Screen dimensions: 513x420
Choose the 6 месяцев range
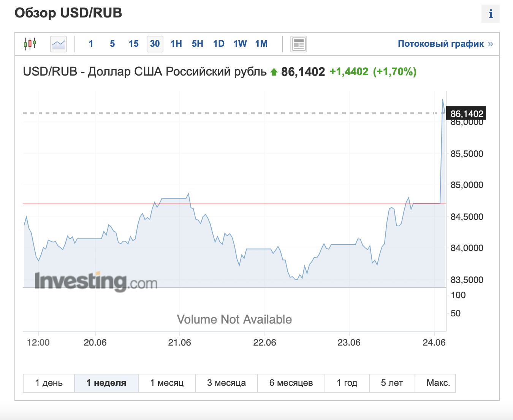point(291,383)
